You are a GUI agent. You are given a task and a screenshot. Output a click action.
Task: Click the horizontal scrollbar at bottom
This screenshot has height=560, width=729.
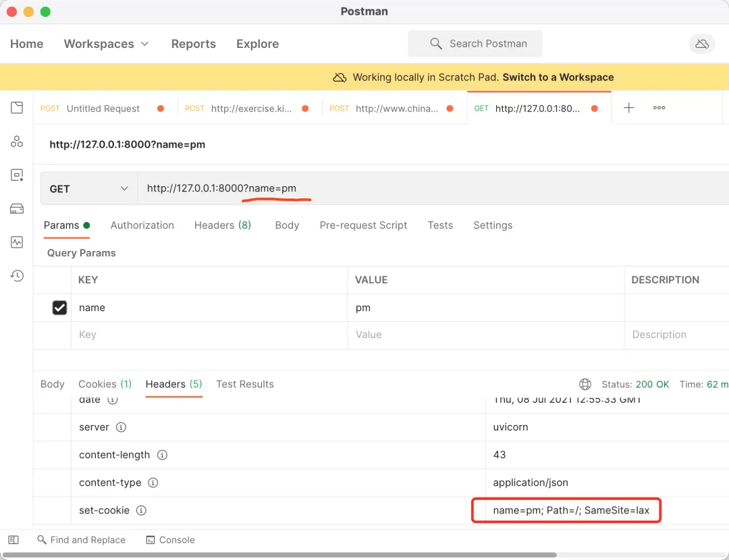279,555
